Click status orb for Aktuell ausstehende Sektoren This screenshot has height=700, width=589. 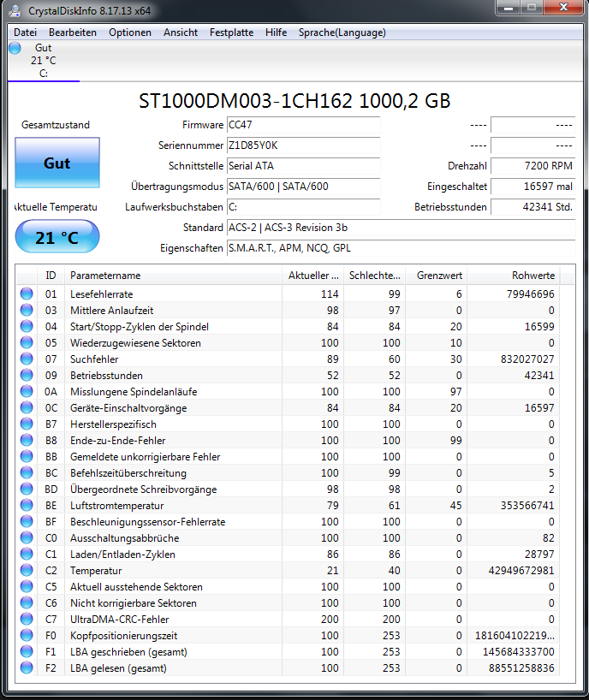click(x=27, y=586)
